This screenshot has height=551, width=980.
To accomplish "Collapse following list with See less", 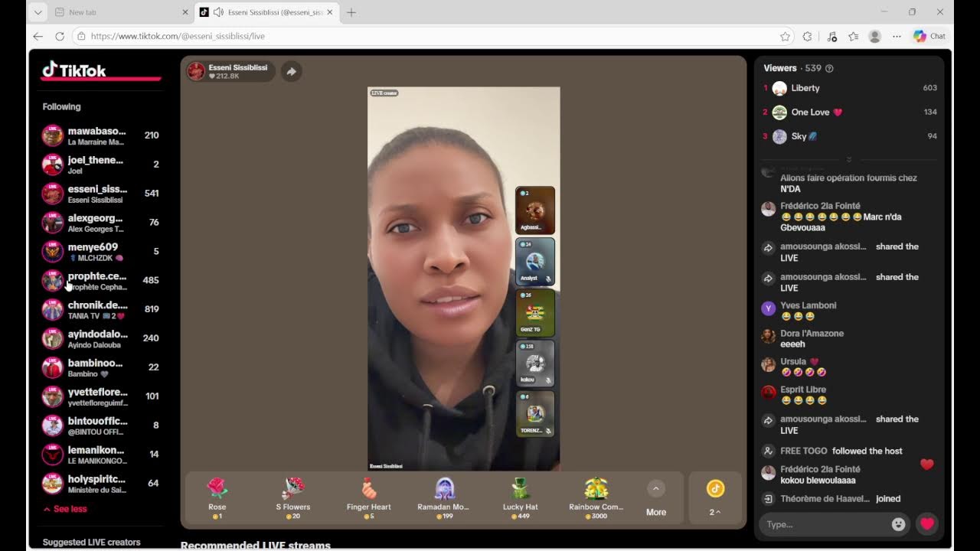I will [65, 509].
